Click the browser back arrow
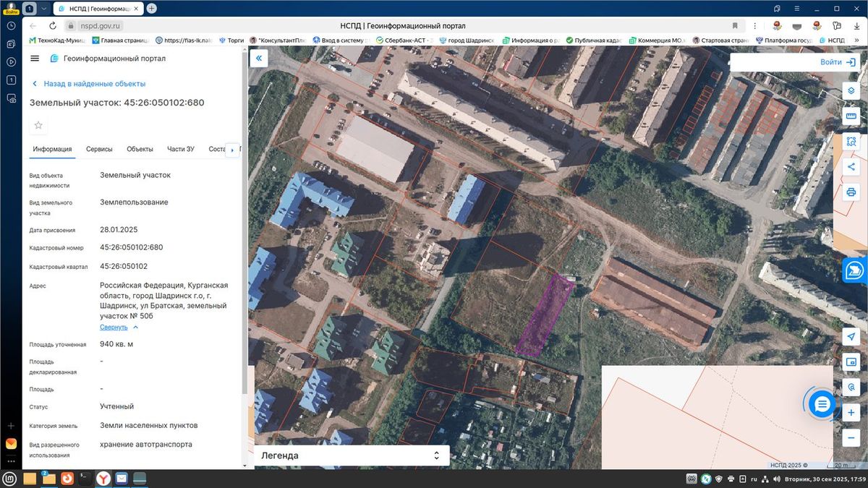The image size is (868, 488). point(33,25)
